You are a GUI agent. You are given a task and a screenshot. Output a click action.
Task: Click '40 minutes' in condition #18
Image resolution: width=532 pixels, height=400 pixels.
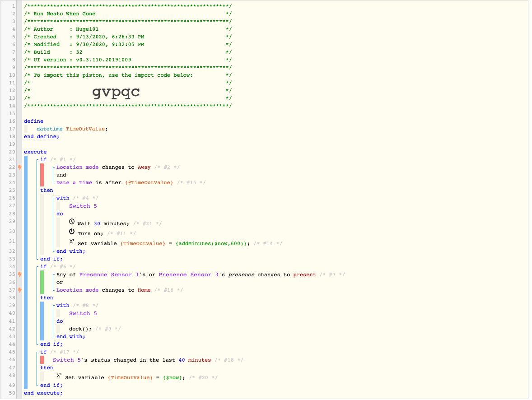[195, 360]
